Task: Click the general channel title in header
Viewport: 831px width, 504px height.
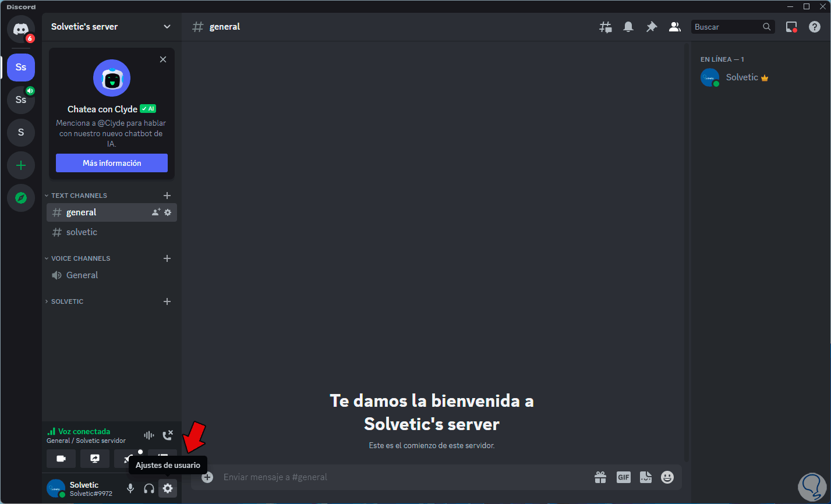Action: [x=225, y=27]
